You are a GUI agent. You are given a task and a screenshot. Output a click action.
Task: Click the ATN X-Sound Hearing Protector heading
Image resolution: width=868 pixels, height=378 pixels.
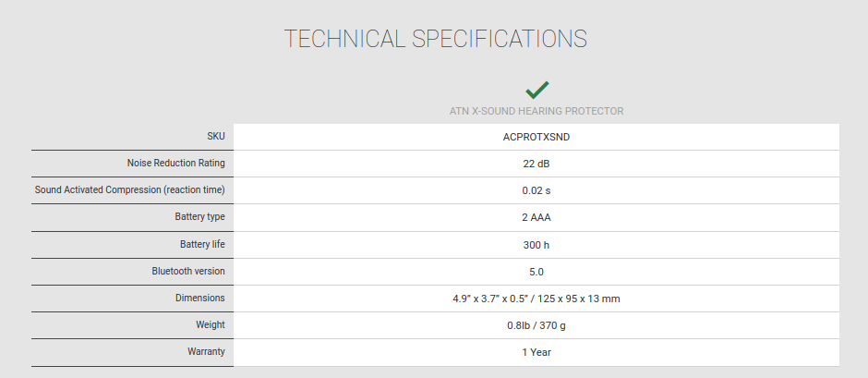tap(536, 112)
